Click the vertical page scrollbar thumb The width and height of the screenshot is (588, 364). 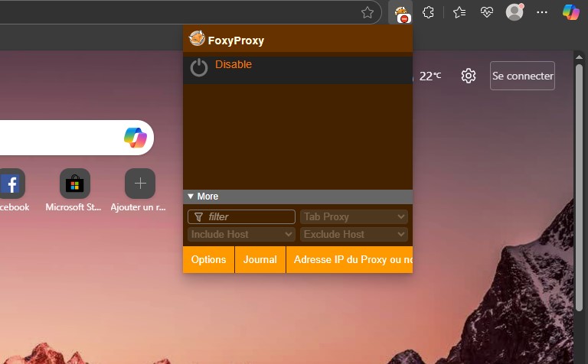tap(579, 187)
